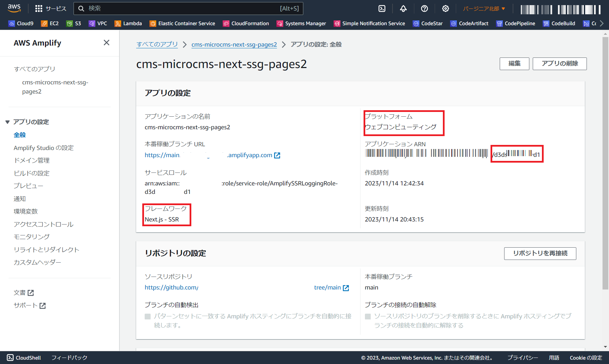Open the settings gear icon
The image size is (609, 364).
tap(445, 9)
